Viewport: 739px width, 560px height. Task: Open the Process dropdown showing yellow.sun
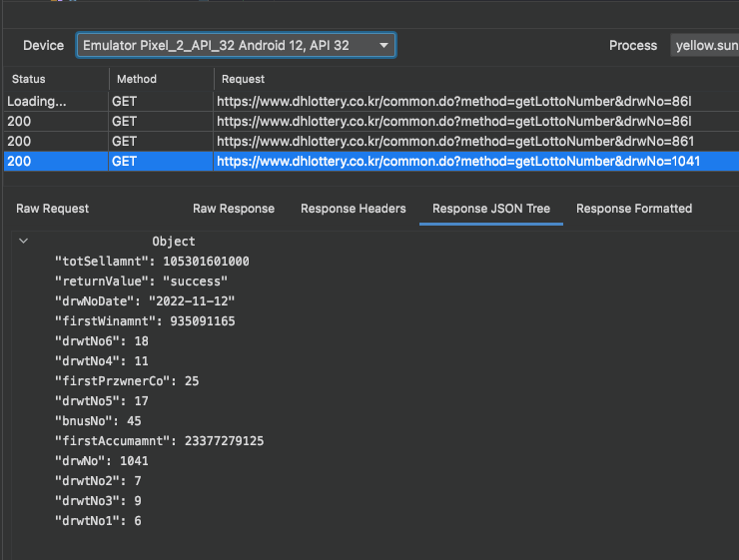coord(705,45)
